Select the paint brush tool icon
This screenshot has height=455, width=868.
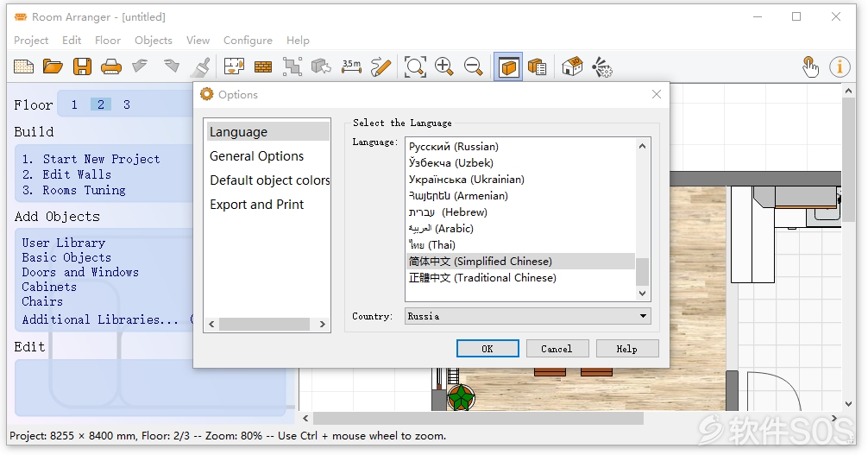tap(200, 67)
